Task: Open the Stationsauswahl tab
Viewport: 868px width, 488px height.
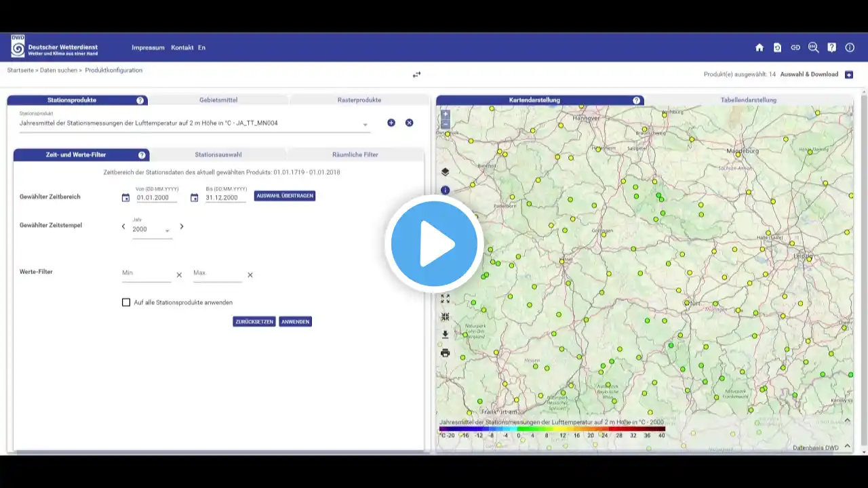Action: point(218,155)
